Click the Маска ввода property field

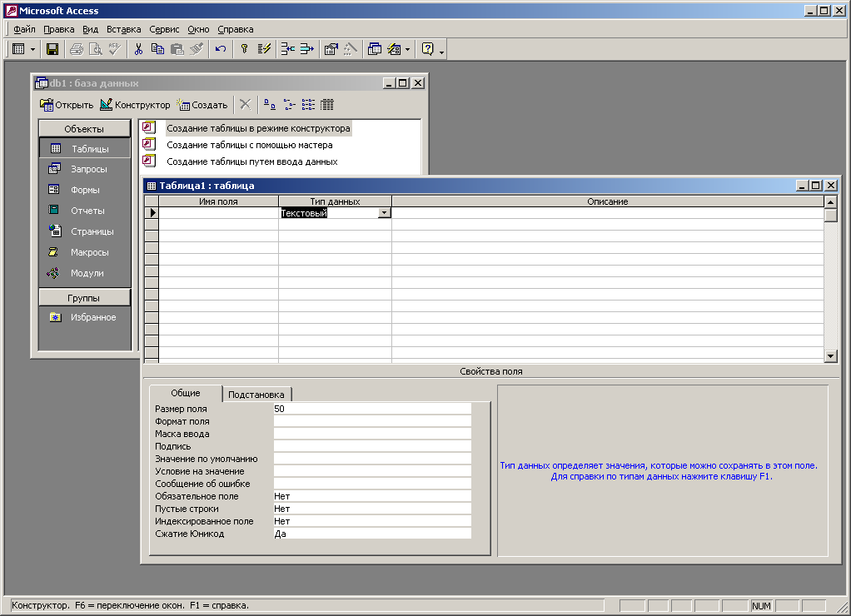372,434
